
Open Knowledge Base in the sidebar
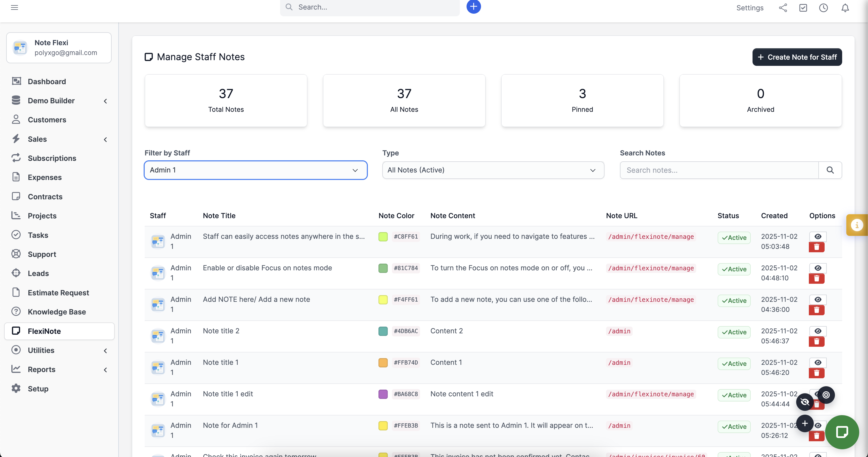(x=57, y=312)
